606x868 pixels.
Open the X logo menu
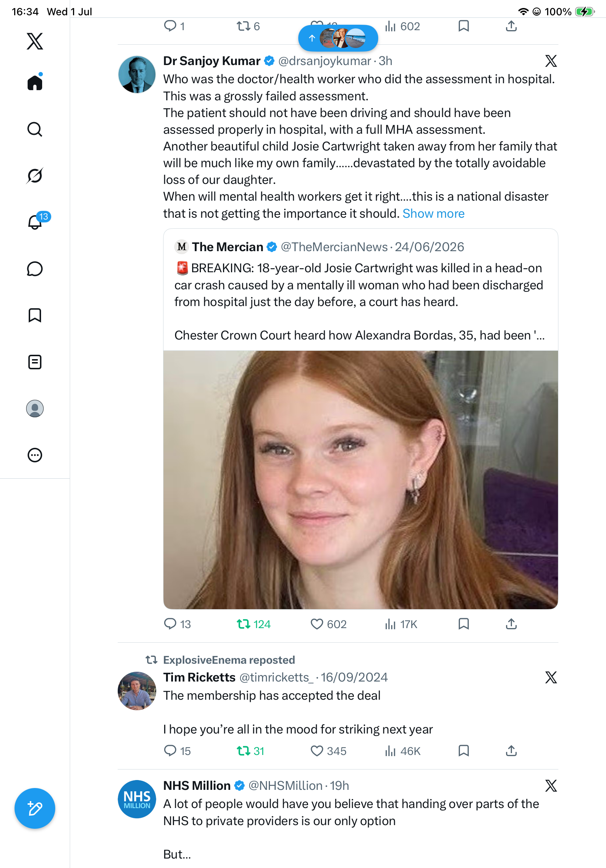35,41
